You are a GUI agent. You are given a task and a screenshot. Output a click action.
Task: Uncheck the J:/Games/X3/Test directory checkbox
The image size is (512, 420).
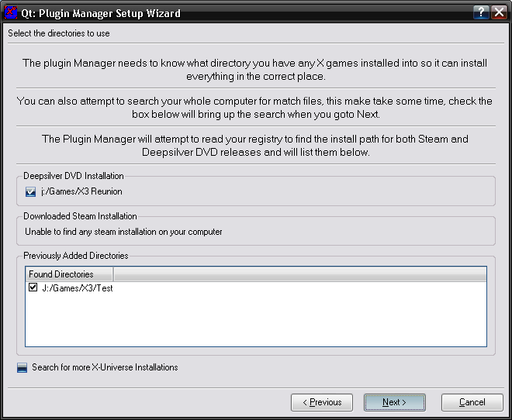(x=33, y=287)
